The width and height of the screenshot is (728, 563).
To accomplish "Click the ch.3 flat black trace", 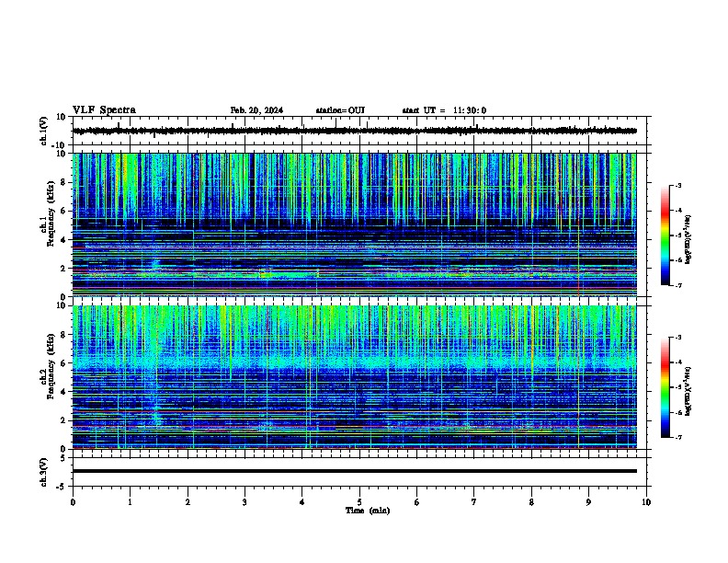I will [355, 471].
